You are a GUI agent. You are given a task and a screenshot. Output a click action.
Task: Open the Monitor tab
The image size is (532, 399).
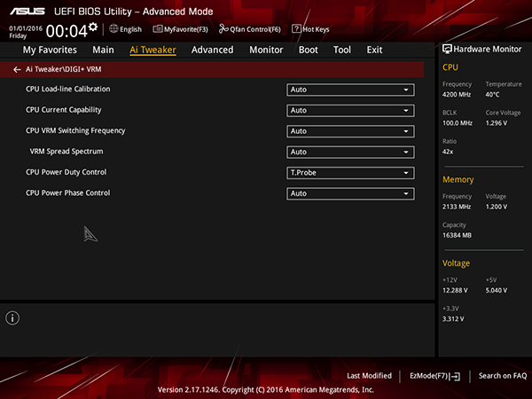[x=266, y=50]
